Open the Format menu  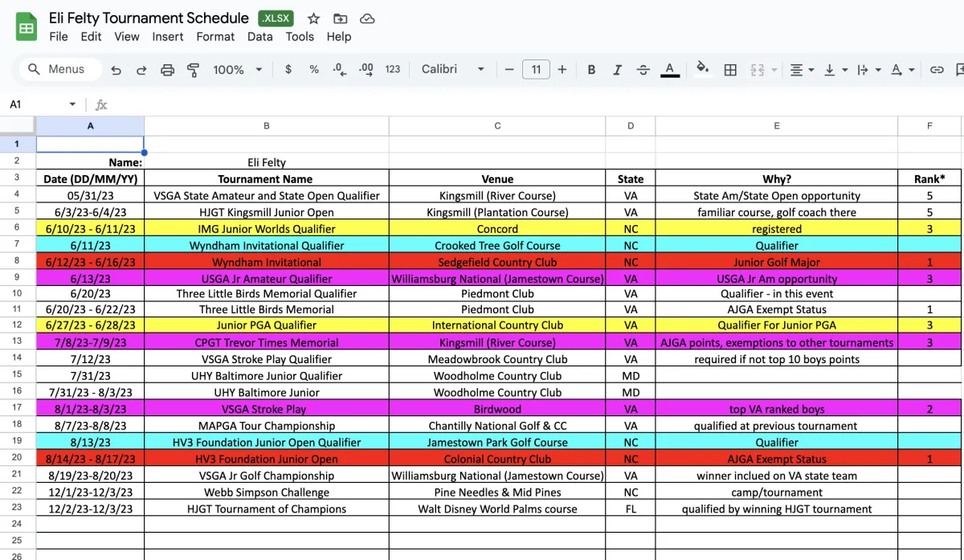click(x=215, y=36)
